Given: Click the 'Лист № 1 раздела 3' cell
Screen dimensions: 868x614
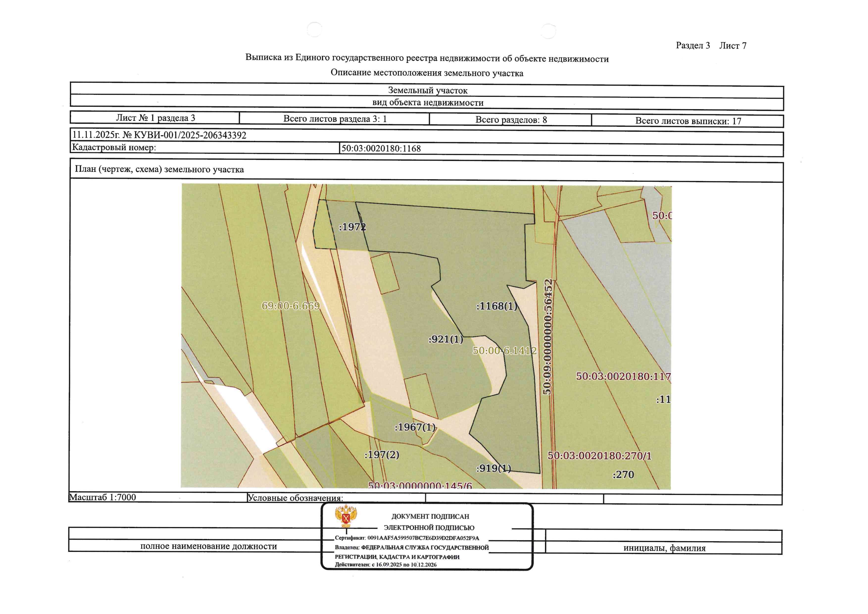Looking at the screenshot, I should (155, 118).
